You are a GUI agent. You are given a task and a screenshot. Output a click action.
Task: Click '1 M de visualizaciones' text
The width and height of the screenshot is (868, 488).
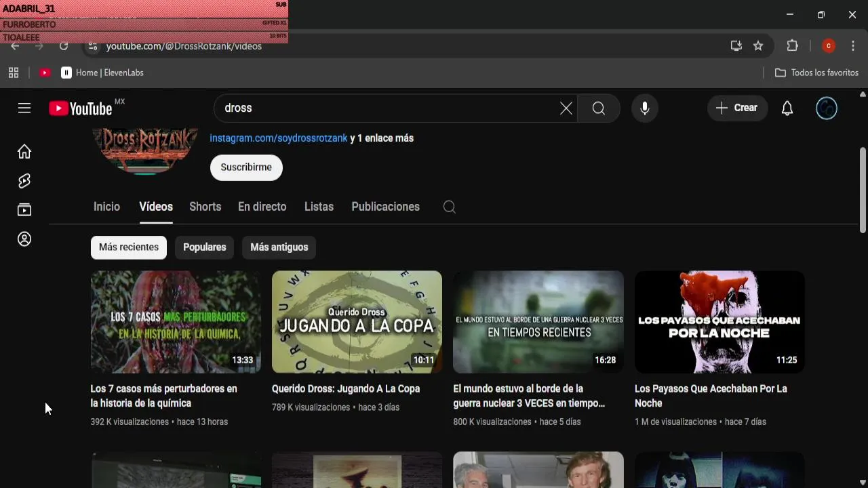coord(675,422)
